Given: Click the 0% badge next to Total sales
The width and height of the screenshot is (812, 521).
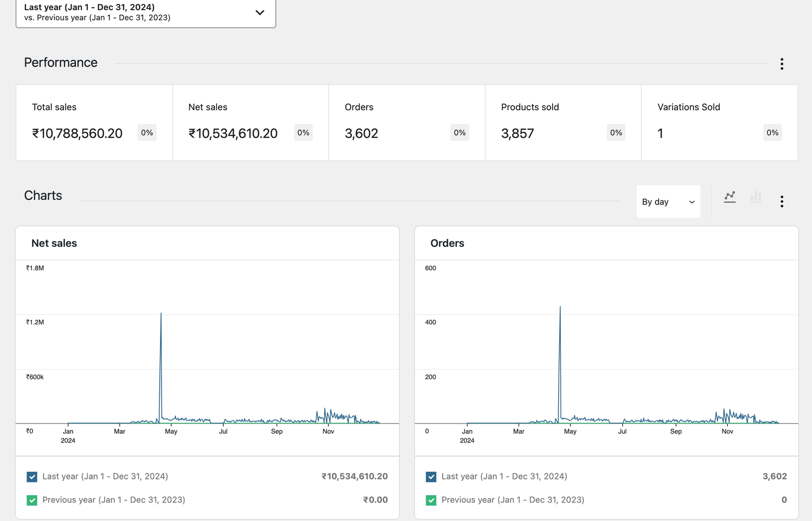Looking at the screenshot, I should [x=147, y=132].
